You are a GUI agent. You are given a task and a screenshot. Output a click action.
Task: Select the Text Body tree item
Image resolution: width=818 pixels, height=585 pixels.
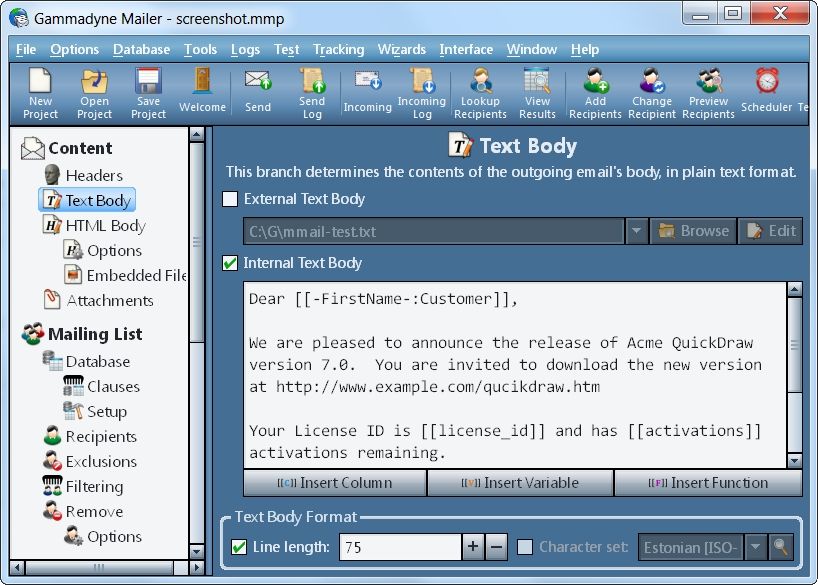coord(87,200)
